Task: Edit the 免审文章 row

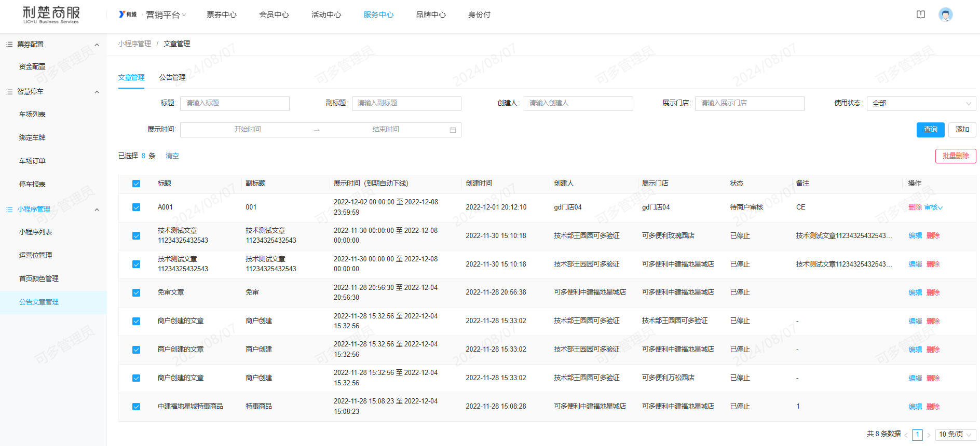Action: point(915,292)
